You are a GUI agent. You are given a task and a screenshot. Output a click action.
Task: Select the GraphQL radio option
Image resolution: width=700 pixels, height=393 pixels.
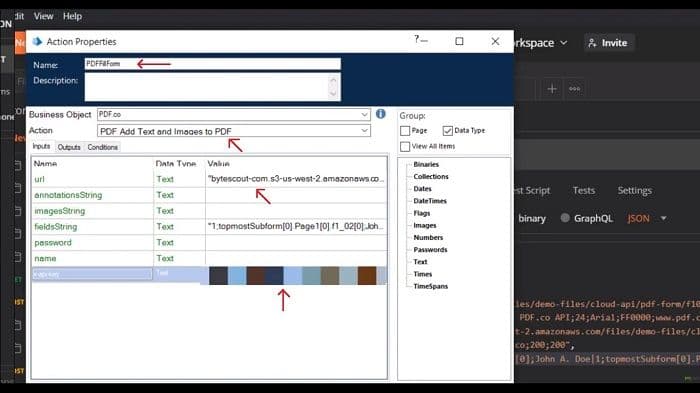[565, 218]
